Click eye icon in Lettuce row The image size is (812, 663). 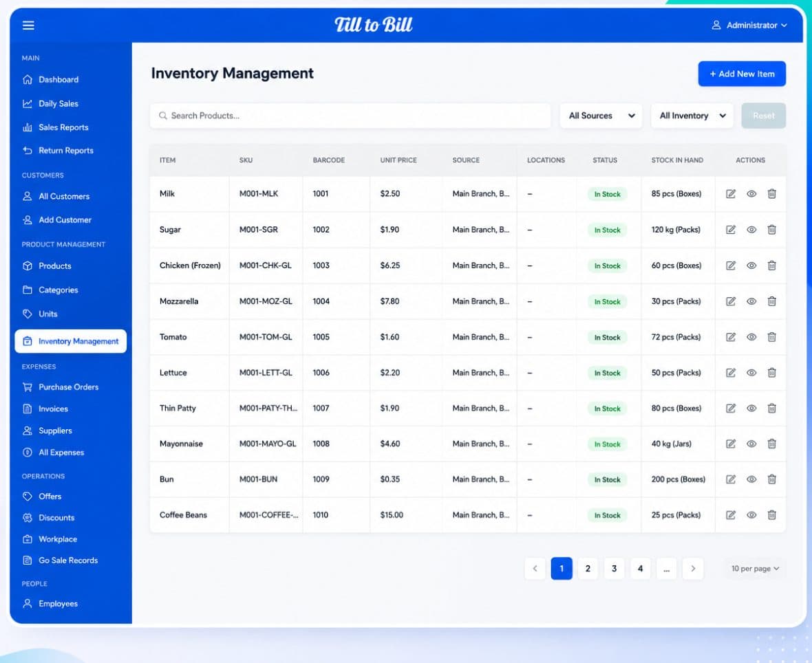(751, 373)
